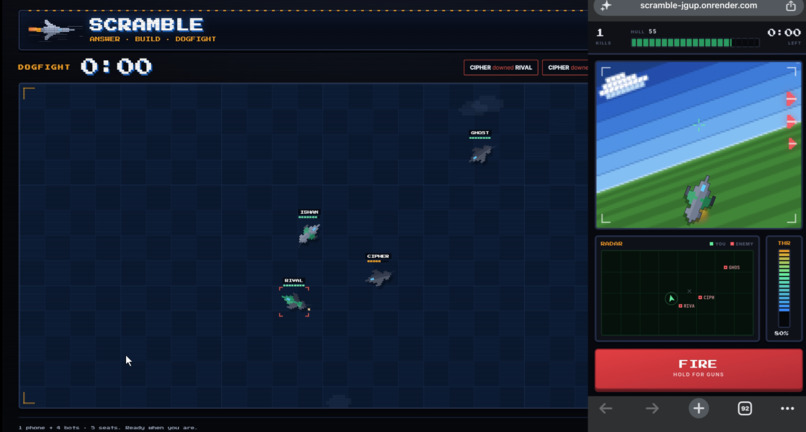806x432 pixels.
Task: Click the YOU legend entry on radar
Action: pos(717,244)
